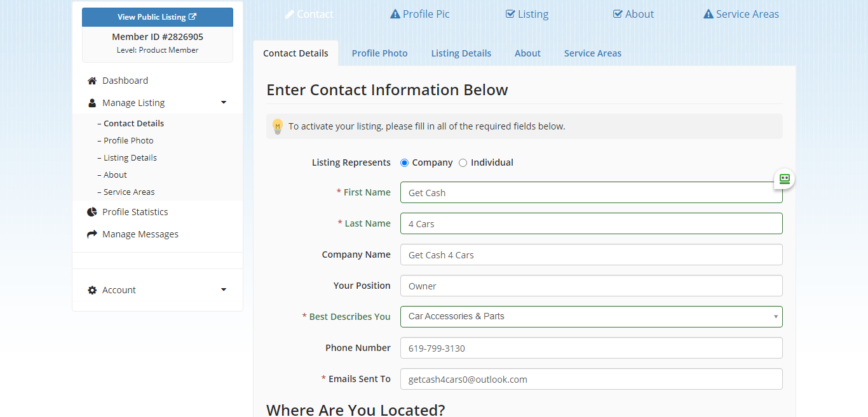Expand the Account menu arrow

pyautogui.click(x=224, y=290)
